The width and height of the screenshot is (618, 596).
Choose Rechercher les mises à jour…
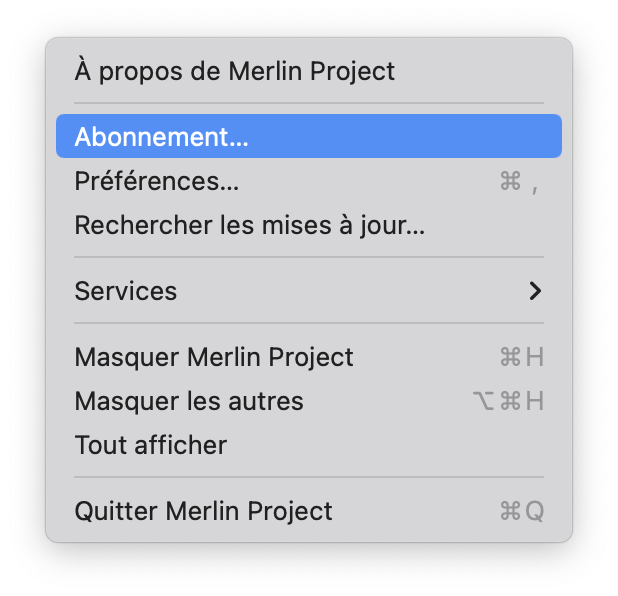pyautogui.click(x=249, y=225)
